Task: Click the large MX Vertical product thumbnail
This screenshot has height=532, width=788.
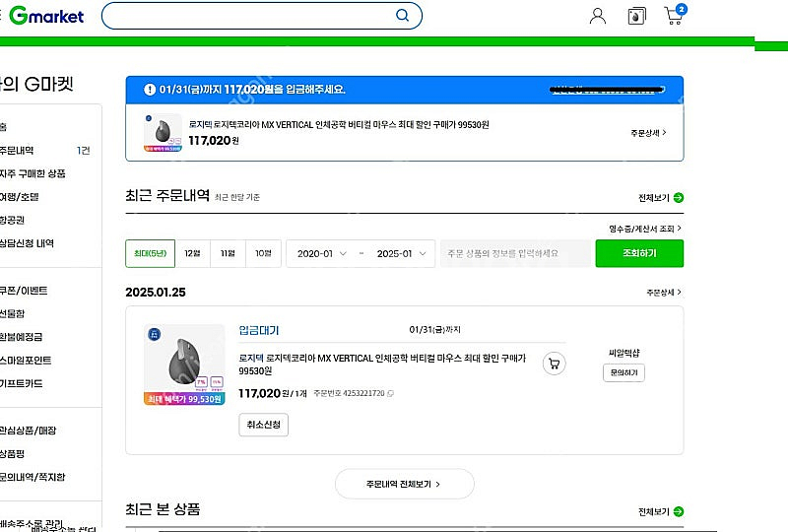Action: pos(184,365)
